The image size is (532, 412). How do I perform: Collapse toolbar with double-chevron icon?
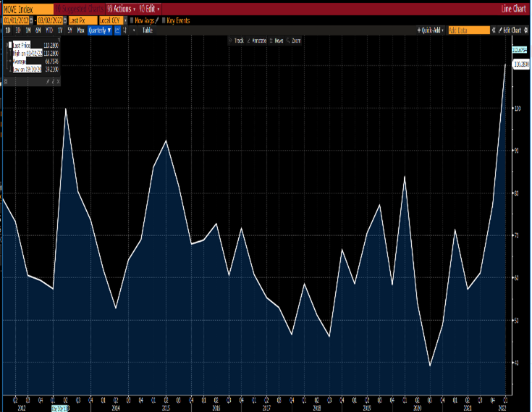(494, 30)
